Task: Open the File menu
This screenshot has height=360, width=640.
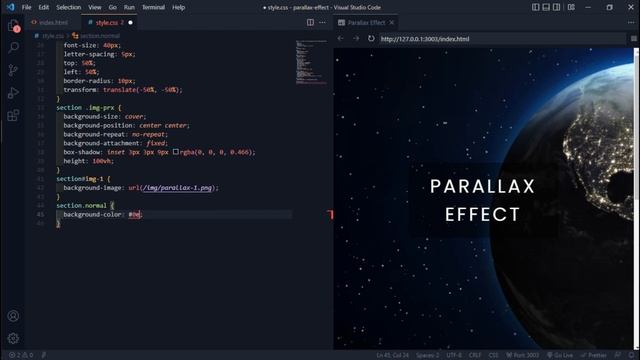Action: pos(27,7)
